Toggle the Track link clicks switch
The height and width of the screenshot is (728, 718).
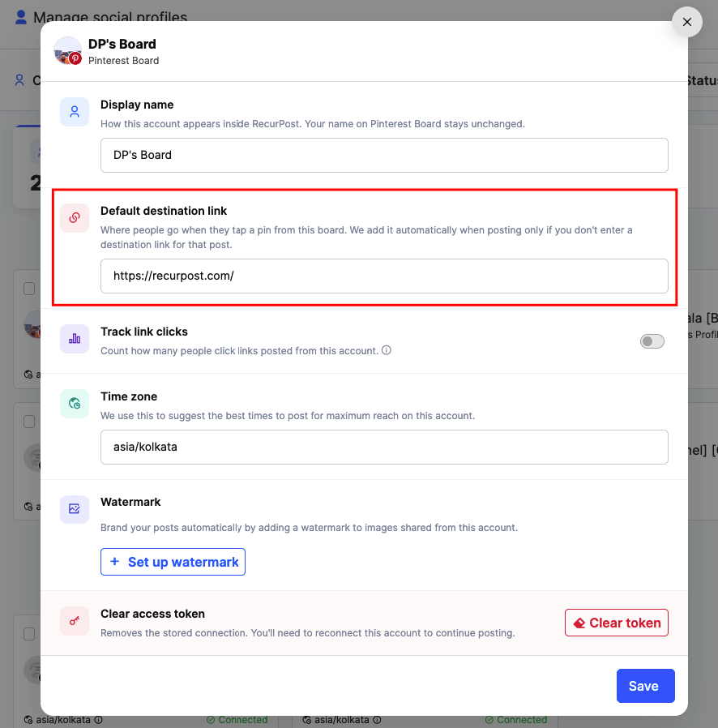coord(652,341)
